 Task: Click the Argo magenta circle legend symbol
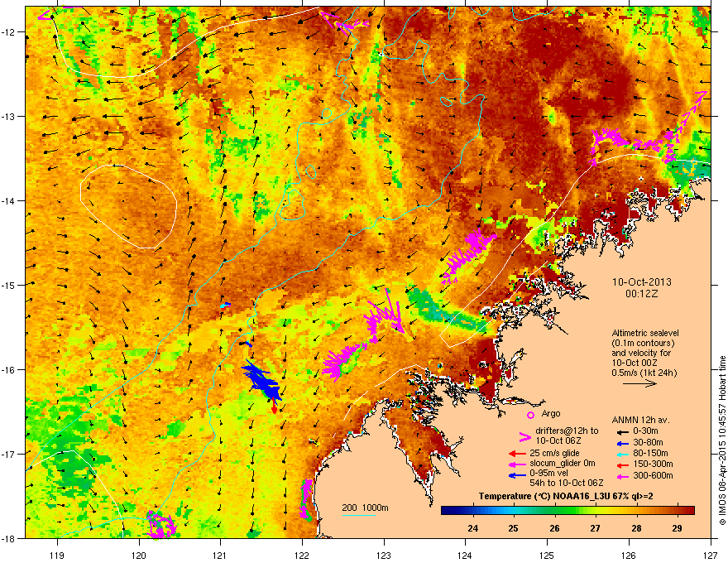pyautogui.click(x=530, y=415)
